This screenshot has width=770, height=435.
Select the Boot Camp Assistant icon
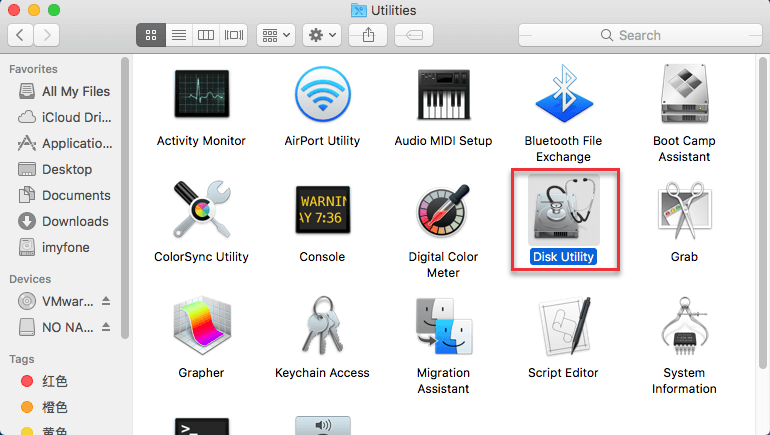point(684,93)
